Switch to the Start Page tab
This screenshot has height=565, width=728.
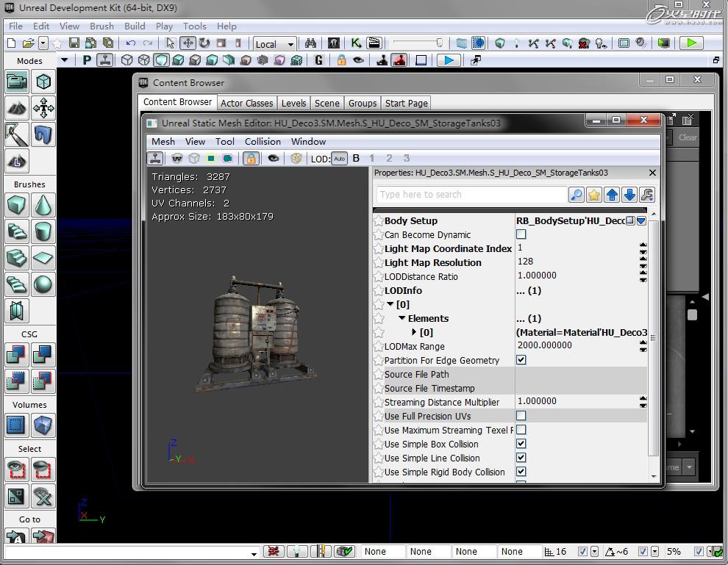406,103
